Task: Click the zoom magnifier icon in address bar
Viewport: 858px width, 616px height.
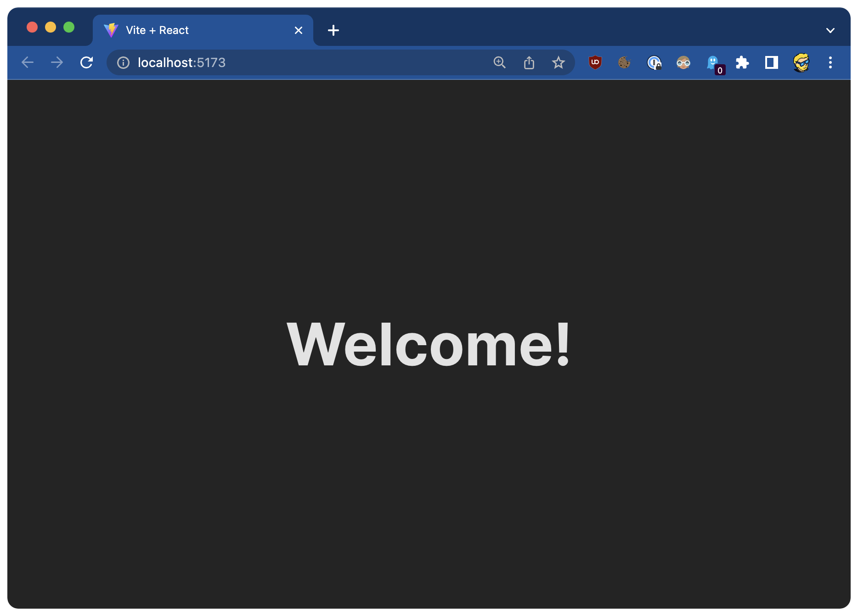Action: (499, 62)
